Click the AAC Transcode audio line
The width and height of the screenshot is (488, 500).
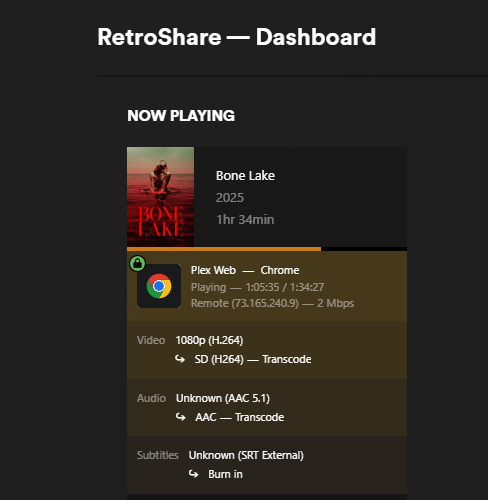tap(240, 417)
